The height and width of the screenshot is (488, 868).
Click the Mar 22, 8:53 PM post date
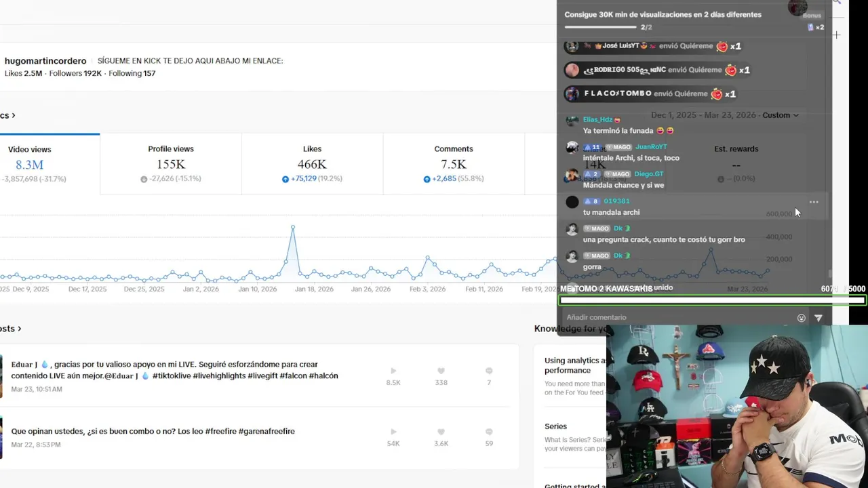click(36, 445)
